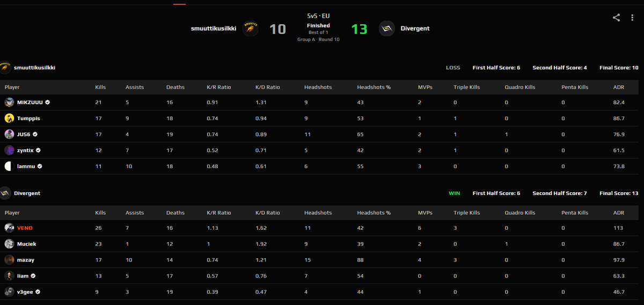Click smuuttikusilkki team name in match header
Image resolution: width=644 pixels, height=305 pixels.
click(x=214, y=28)
